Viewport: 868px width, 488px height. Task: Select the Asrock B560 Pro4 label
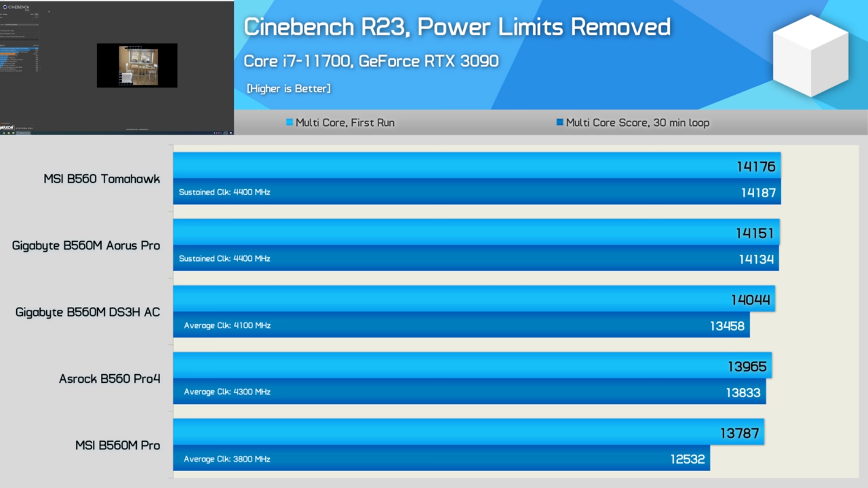point(110,379)
